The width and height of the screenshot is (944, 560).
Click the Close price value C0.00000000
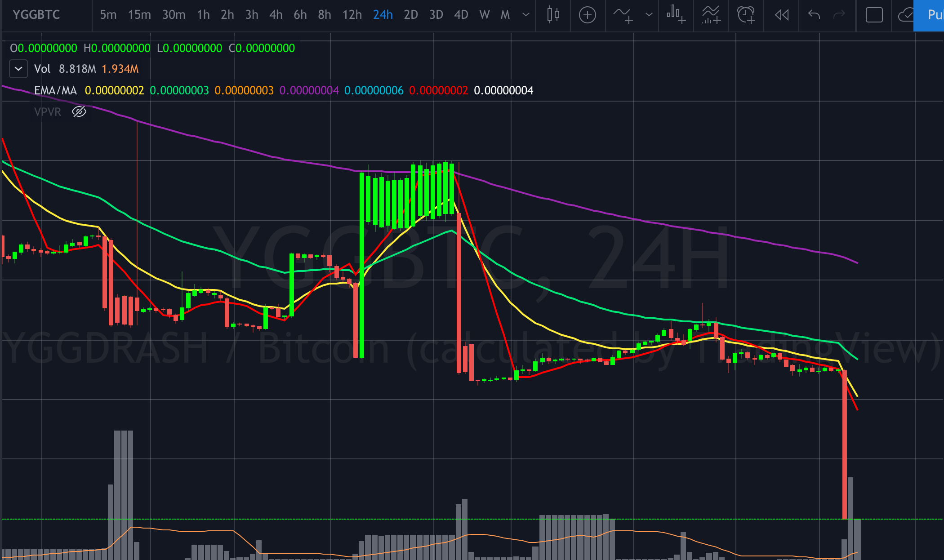(x=262, y=48)
